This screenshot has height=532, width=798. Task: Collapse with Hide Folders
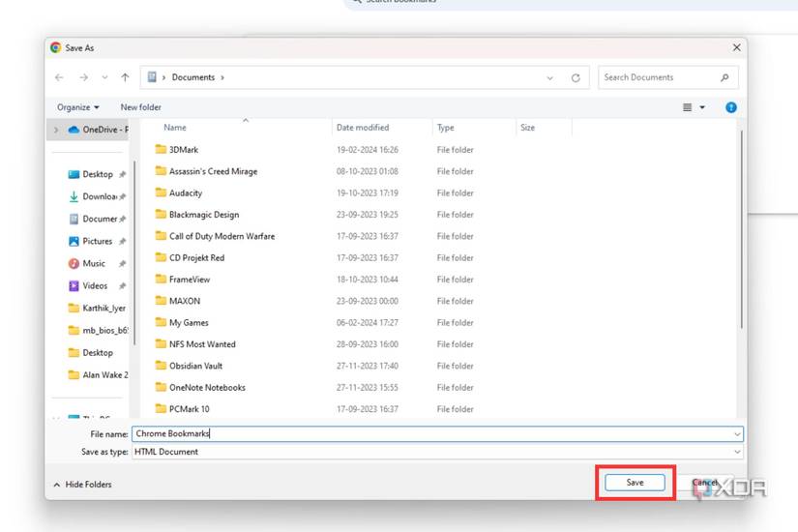(x=82, y=485)
